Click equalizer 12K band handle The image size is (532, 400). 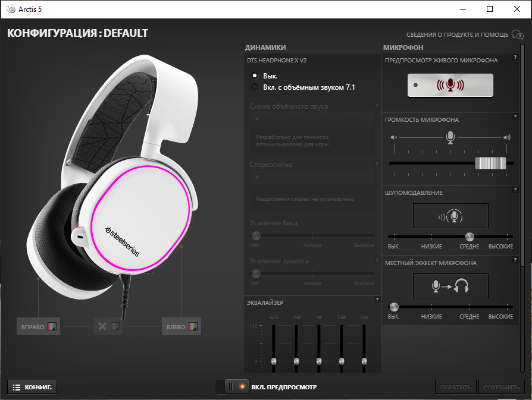pos(364,361)
